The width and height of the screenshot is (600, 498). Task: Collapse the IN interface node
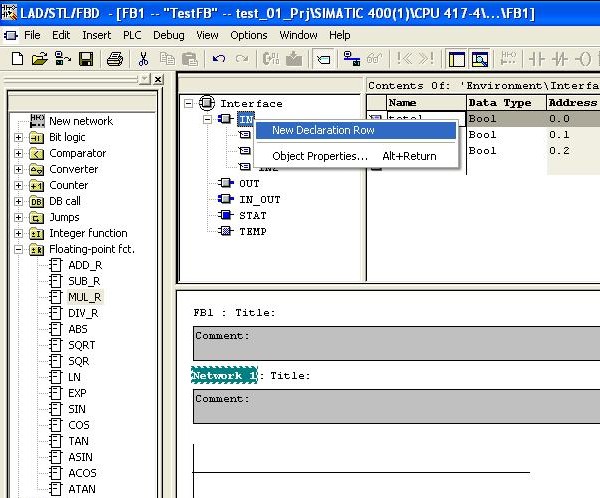click(207, 119)
